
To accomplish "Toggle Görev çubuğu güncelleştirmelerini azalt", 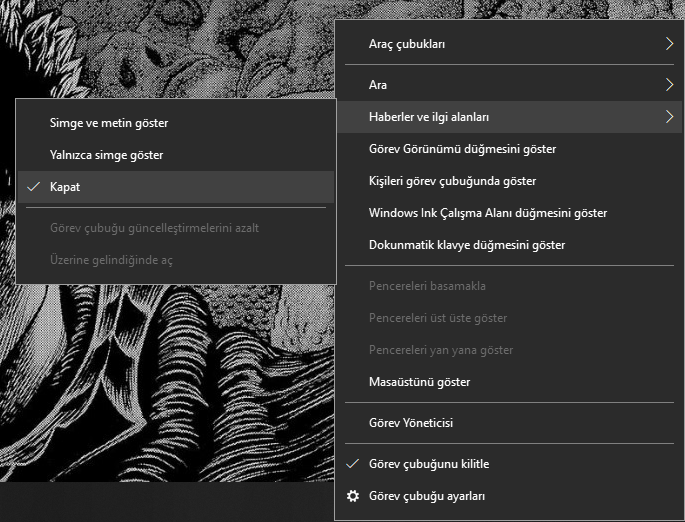I will click(176, 228).
